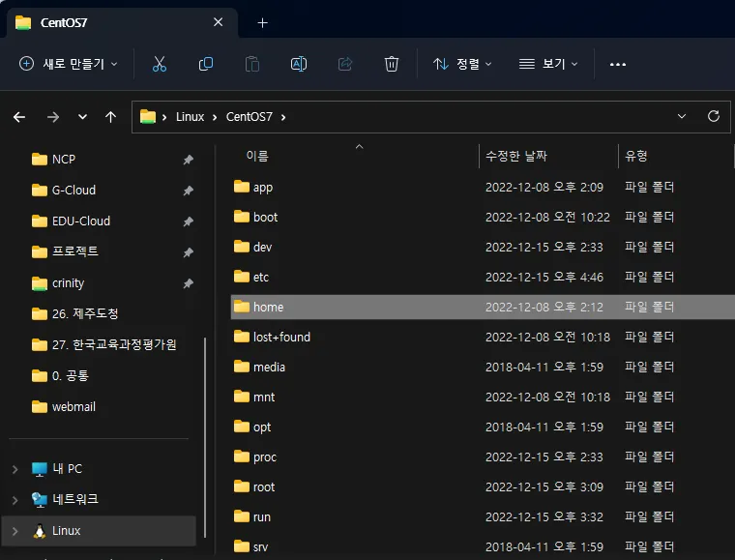Click Linux in the breadcrumb path
This screenshot has width=735, height=560.
[190, 117]
